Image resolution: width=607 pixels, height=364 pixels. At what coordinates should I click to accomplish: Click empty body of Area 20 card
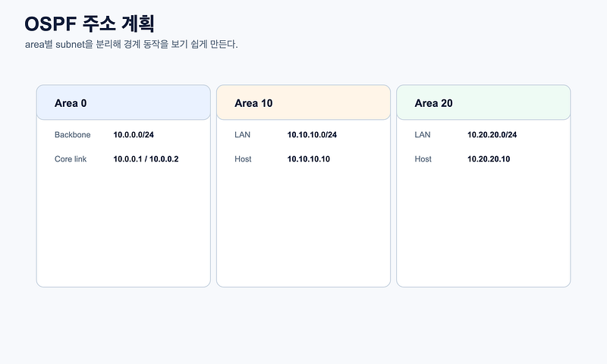[483, 228]
